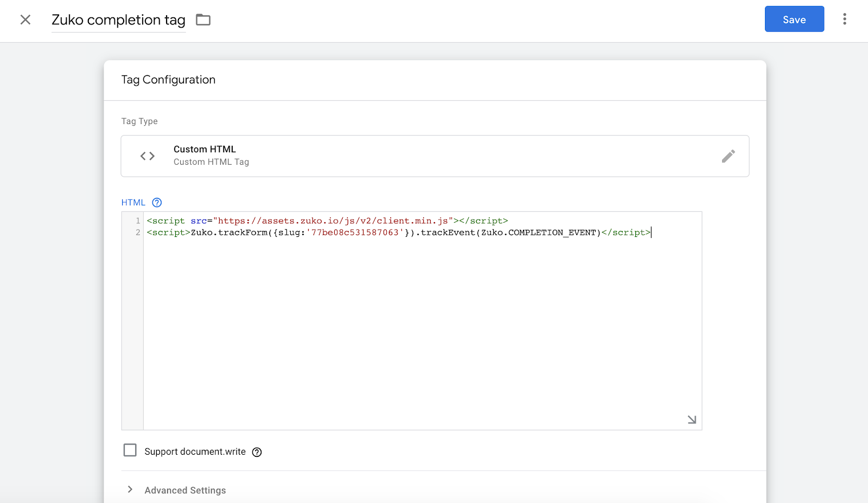Open the folder icon to move the tag

tap(203, 20)
